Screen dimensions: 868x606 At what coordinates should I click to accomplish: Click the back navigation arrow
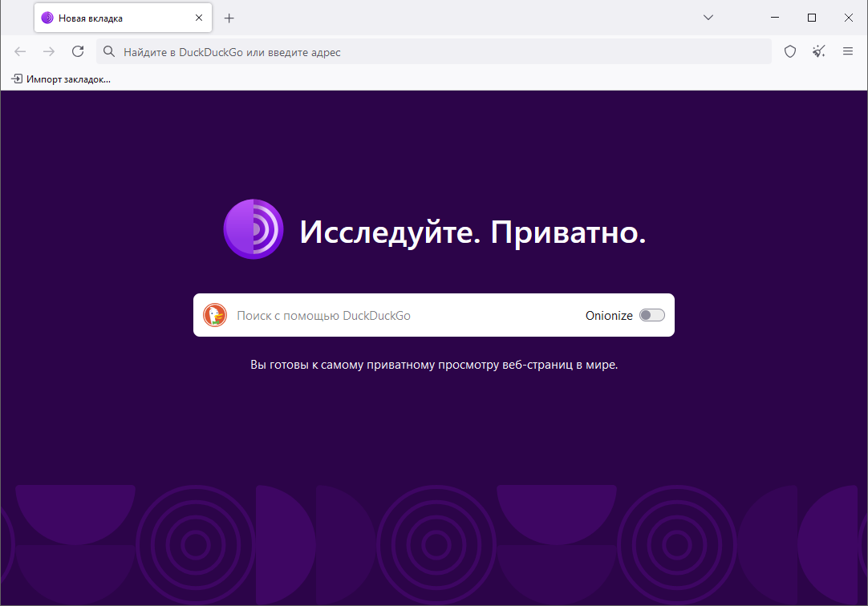coord(19,51)
